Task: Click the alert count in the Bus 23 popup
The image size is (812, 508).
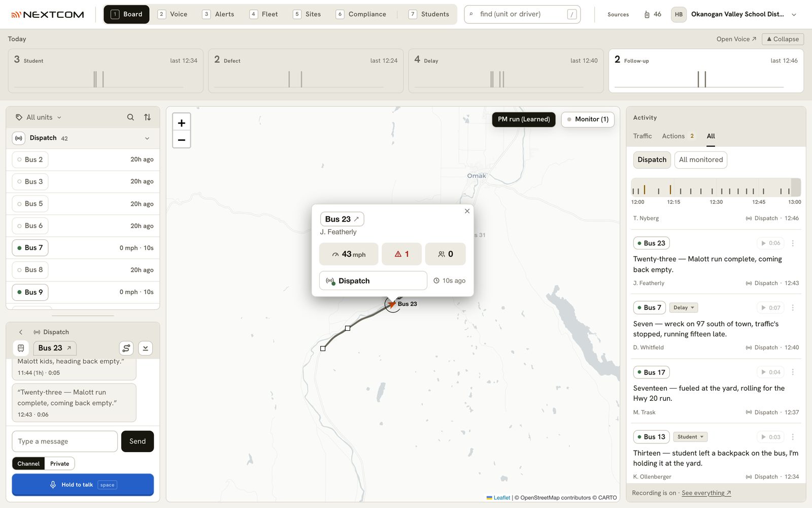Action: (x=401, y=254)
